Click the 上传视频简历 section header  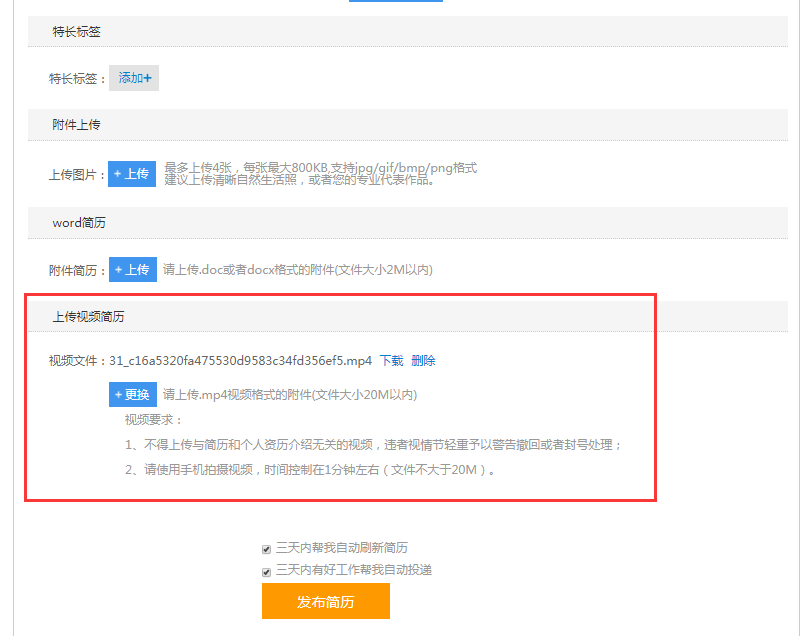click(88, 317)
